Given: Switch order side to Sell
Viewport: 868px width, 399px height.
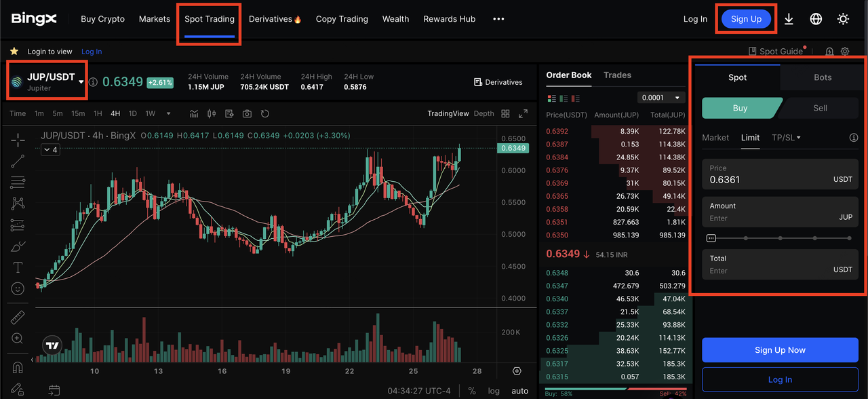Looking at the screenshot, I should [x=820, y=108].
